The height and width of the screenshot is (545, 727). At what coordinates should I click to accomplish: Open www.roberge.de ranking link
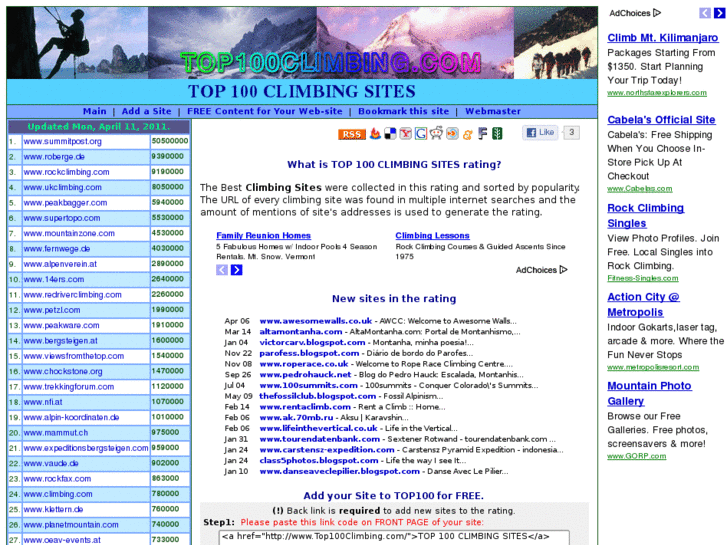pos(54,157)
